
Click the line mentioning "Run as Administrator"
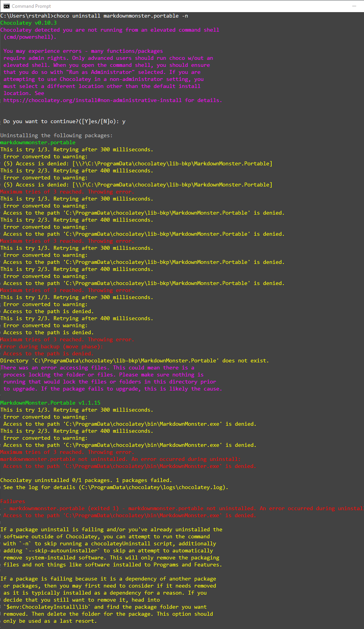[102, 72]
